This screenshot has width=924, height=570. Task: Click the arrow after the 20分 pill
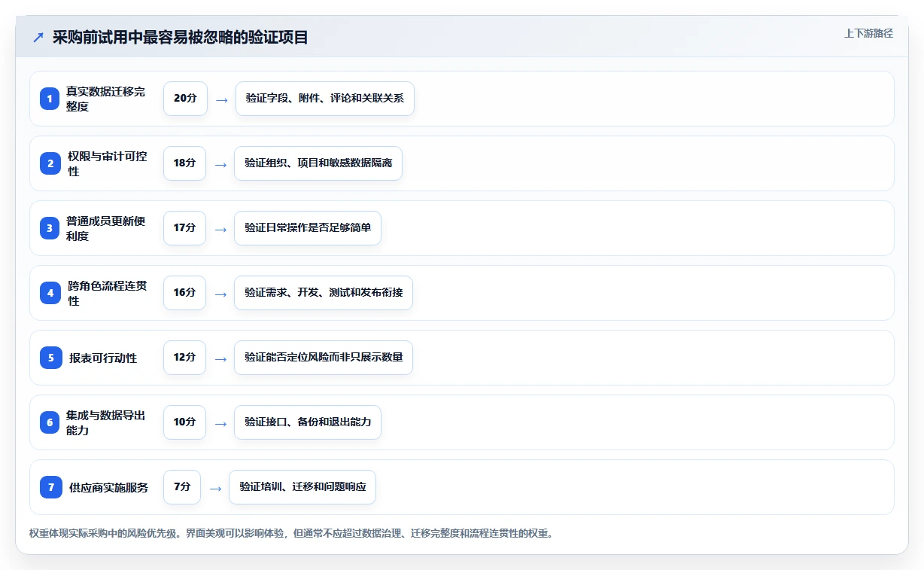[221, 99]
